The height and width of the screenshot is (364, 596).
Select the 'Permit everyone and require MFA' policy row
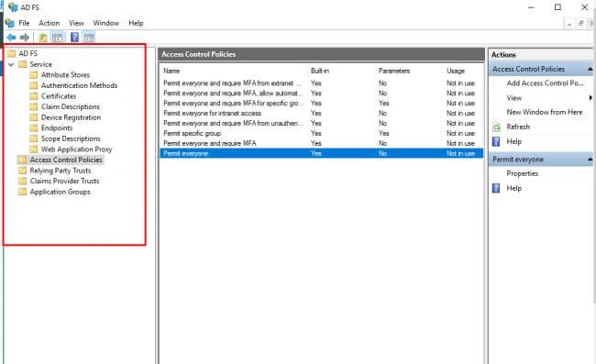point(321,144)
